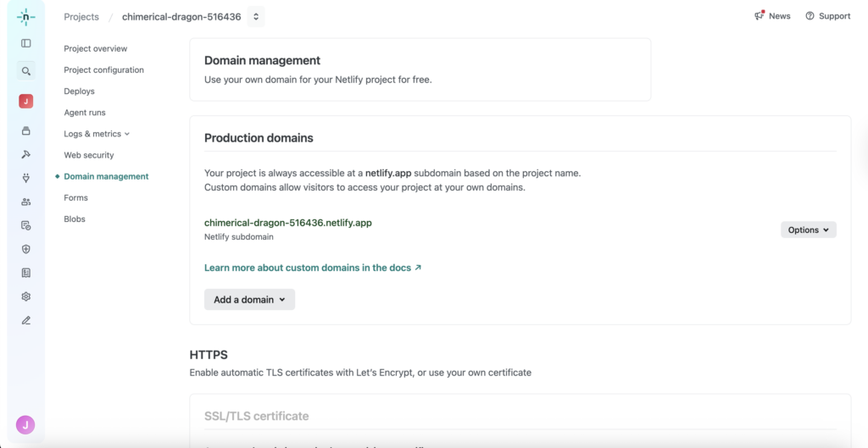The image size is (868, 448).
Task: Open Learn more about custom domains link
Action: coord(312,268)
